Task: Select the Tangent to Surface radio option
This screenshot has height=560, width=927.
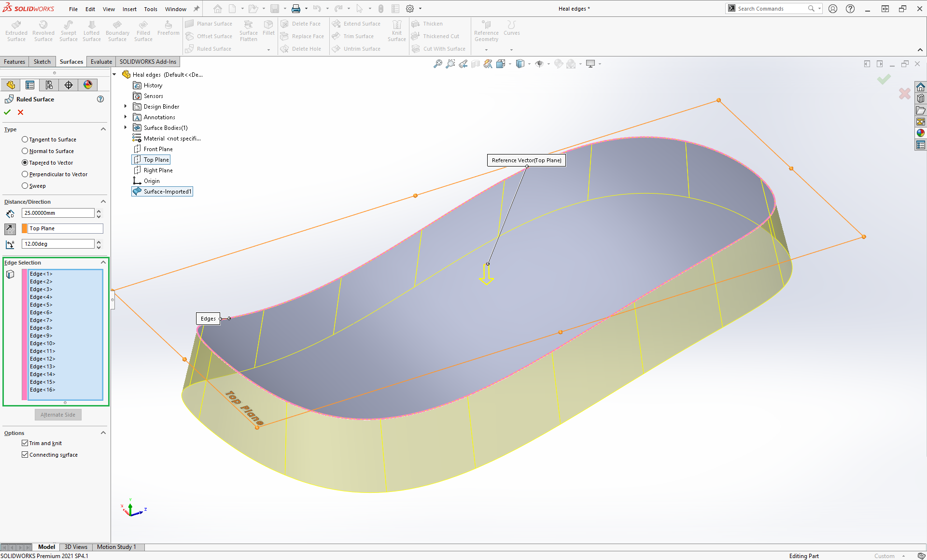Action: point(25,140)
